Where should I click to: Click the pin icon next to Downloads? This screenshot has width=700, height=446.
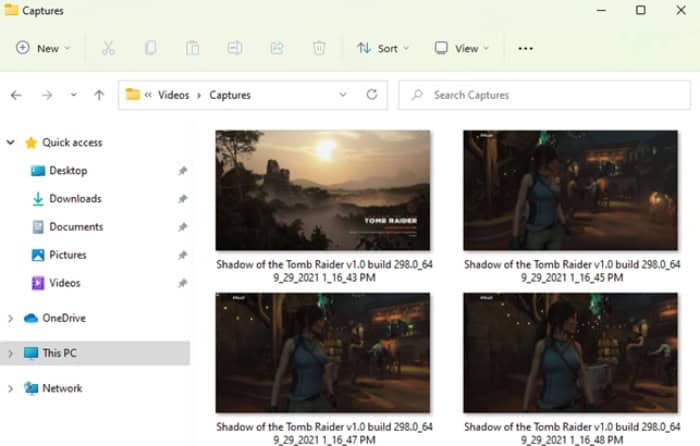(x=182, y=199)
